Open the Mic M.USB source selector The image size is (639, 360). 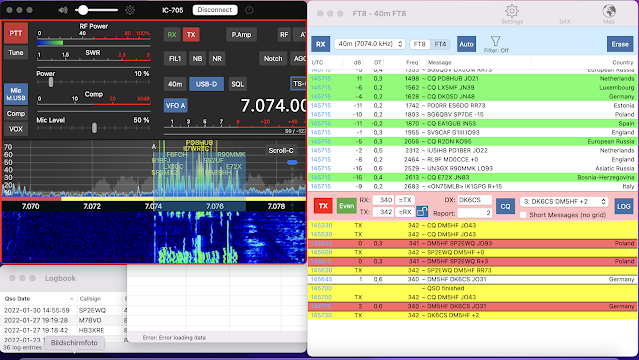click(x=16, y=94)
